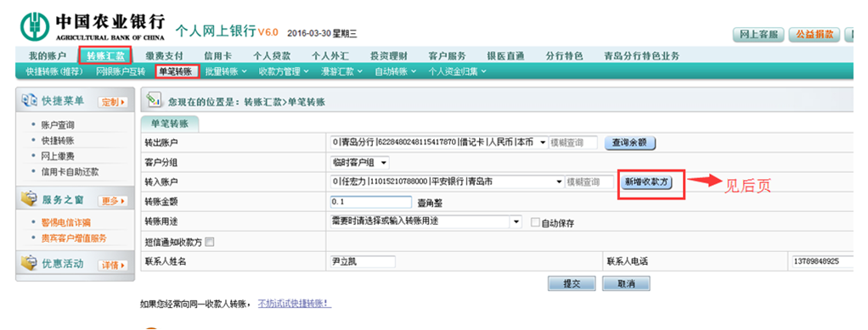Click the 壹角整 amount text
868x330 pixels.
point(429,204)
